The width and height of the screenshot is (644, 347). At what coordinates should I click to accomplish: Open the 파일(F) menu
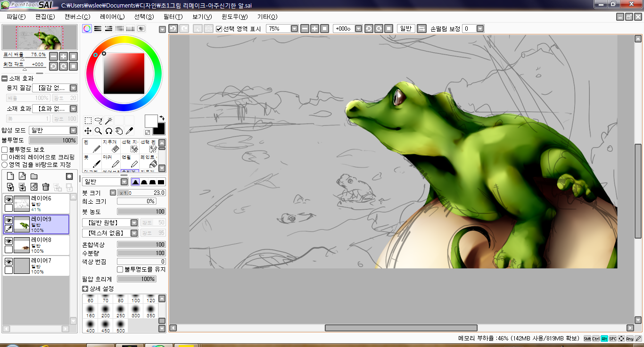[x=16, y=17]
